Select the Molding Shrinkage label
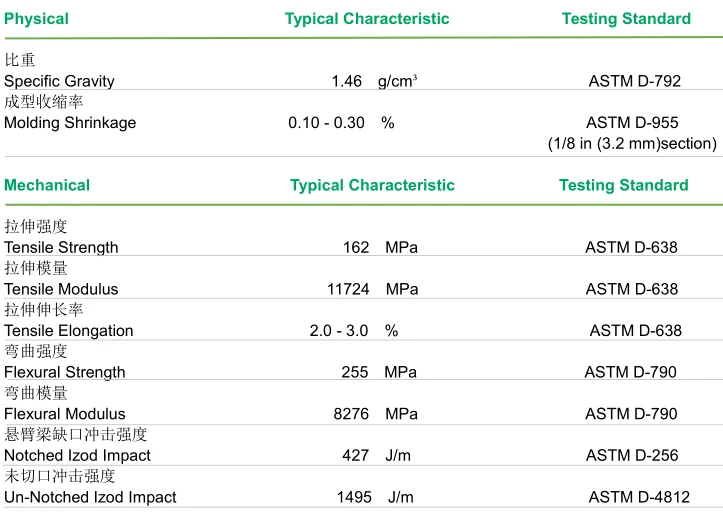Viewport: 723px width, 518px height. pyautogui.click(x=70, y=123)
